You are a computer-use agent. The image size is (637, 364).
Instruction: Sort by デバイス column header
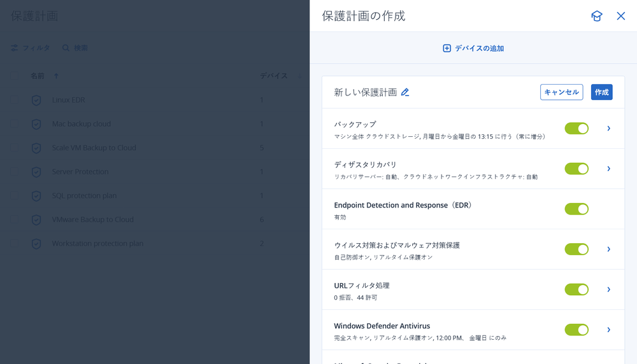pos(274,76)
